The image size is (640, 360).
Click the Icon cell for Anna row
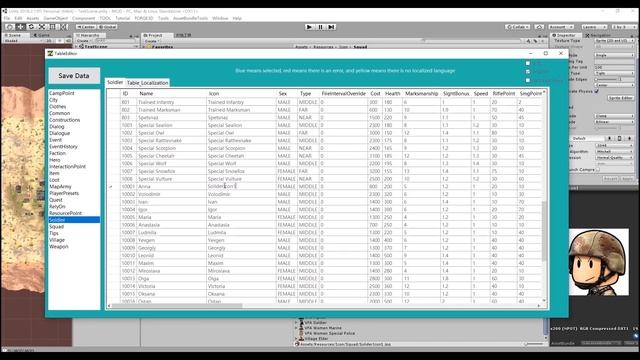click(x=241, y=187)
